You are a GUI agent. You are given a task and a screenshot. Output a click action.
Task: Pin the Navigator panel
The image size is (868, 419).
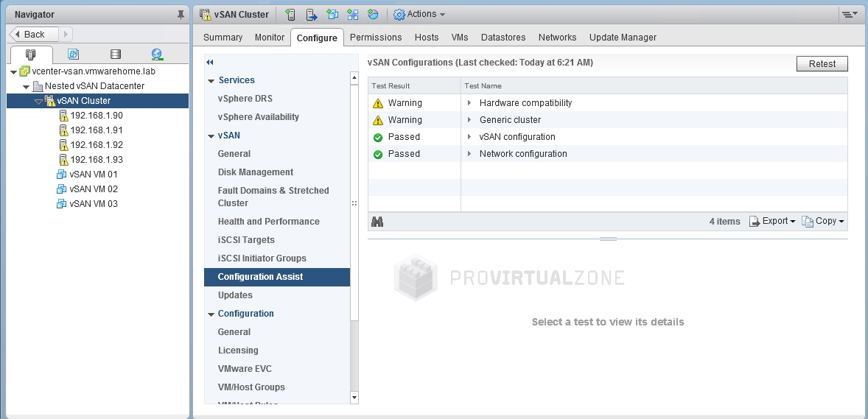181,15
